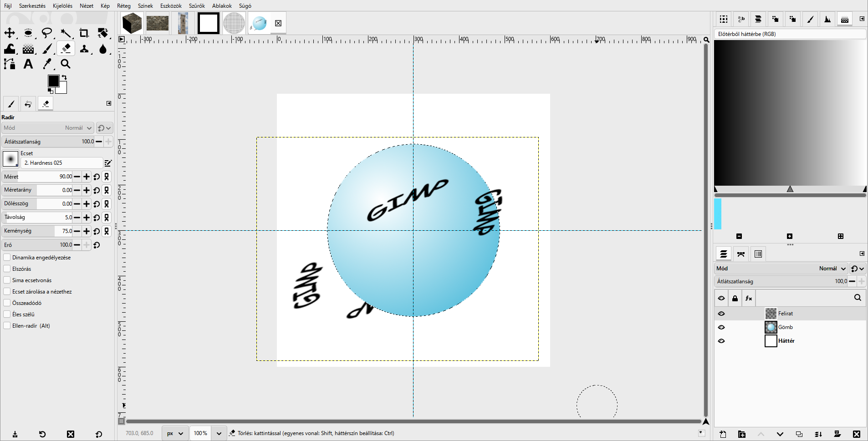
Task: Toggle the Elszórás checkbox
Action: click(7, 269)
